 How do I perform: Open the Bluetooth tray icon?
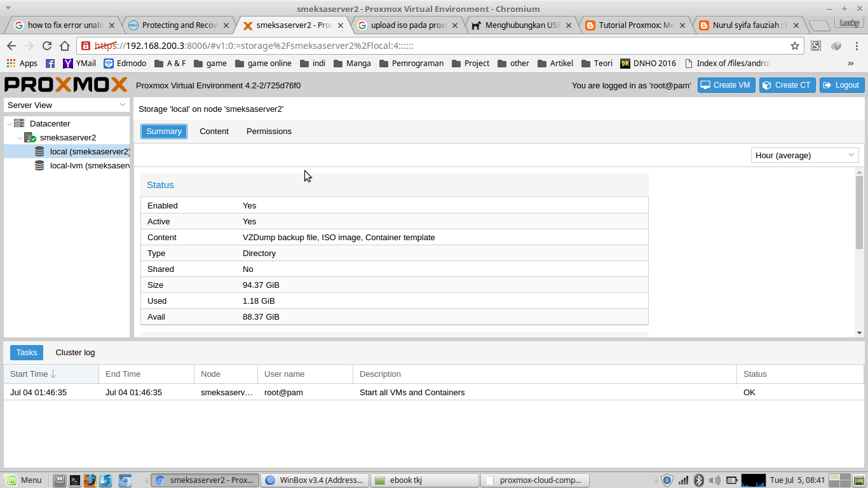(698, 480)
